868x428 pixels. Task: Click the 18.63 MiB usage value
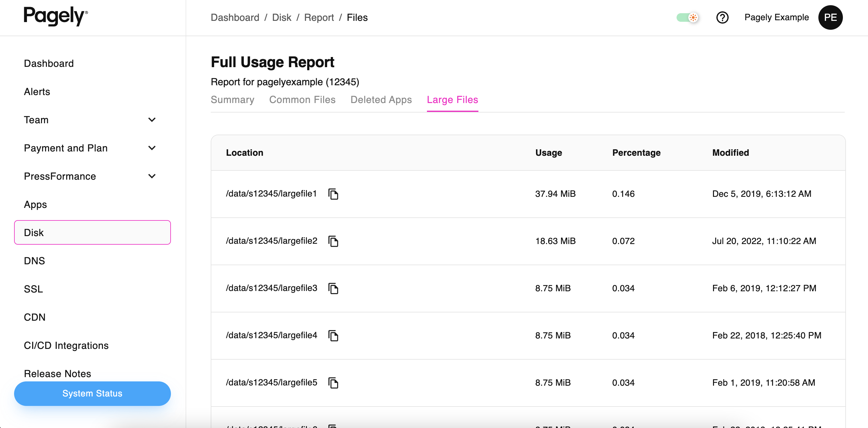pyautogui.click(x=555, y=241)
